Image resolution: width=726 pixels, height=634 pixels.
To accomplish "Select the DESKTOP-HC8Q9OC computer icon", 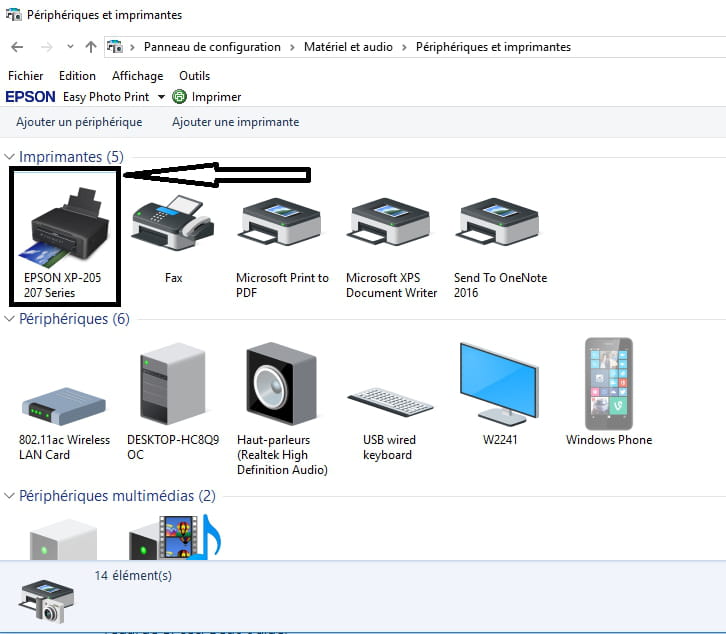I will pyautogui.click(x=172, y=383).
